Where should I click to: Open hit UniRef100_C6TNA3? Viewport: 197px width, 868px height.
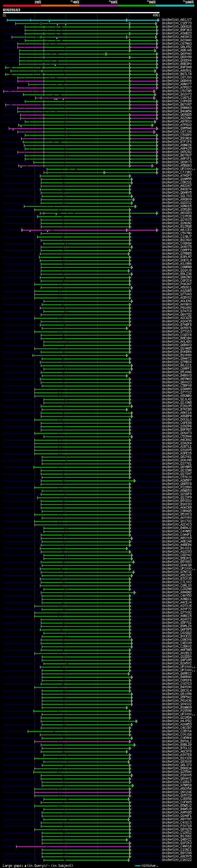177,43
